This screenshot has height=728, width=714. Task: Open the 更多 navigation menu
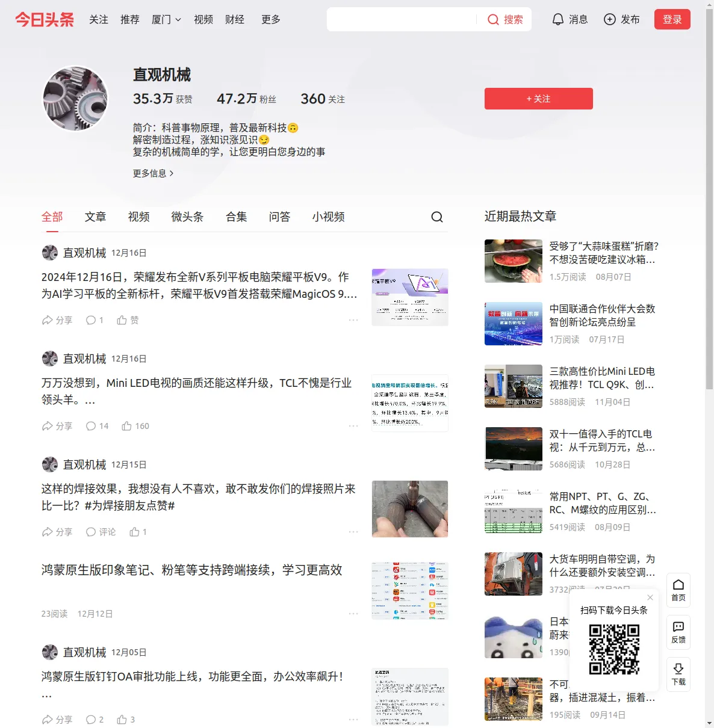pyautogui.click(x=271, y=19)
